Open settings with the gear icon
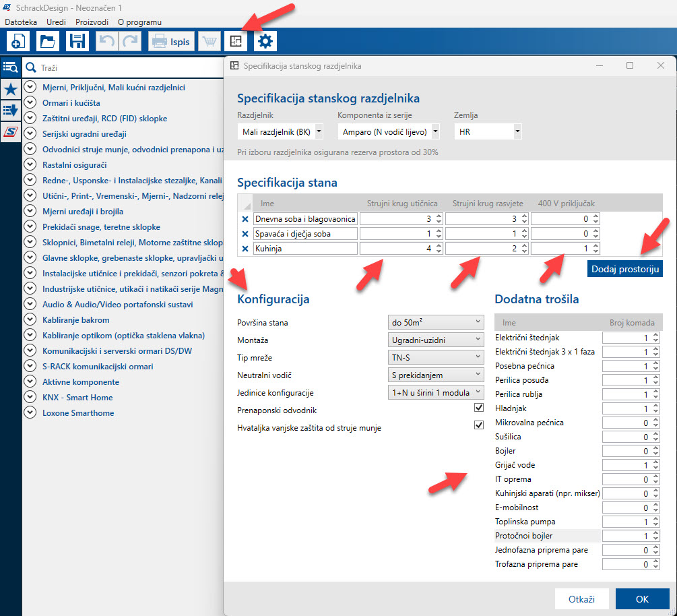Screen dimensions: 677x616 coord(265,41)
